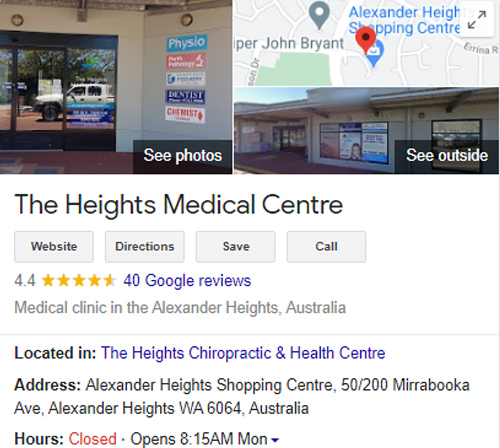The image size is (500, 448).
Task: Click the star rating icons
Action: [78, 280]
